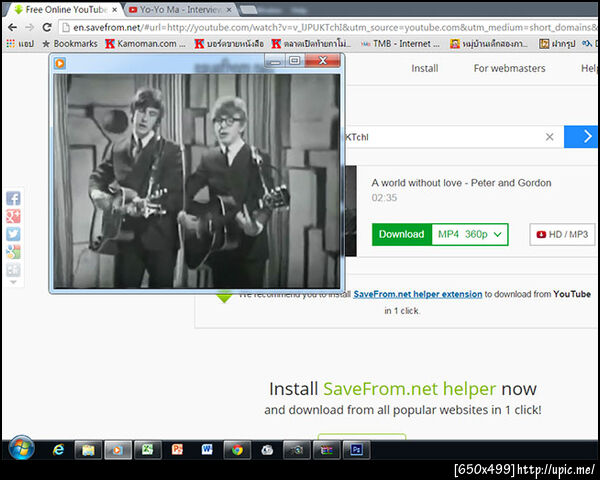Maximize the media player window
This screenshot has width=600, height=480.
295,61
